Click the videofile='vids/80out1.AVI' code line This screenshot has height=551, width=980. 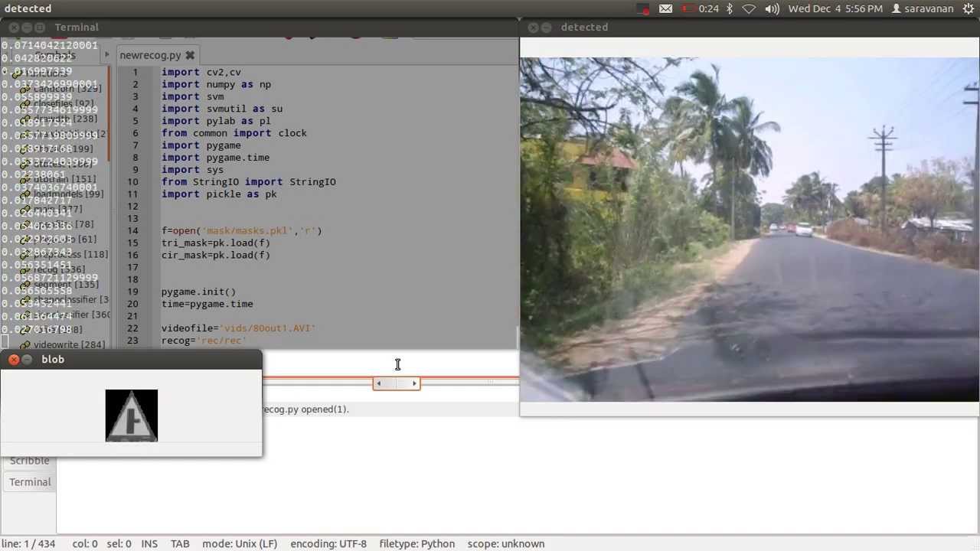(239, 328)
